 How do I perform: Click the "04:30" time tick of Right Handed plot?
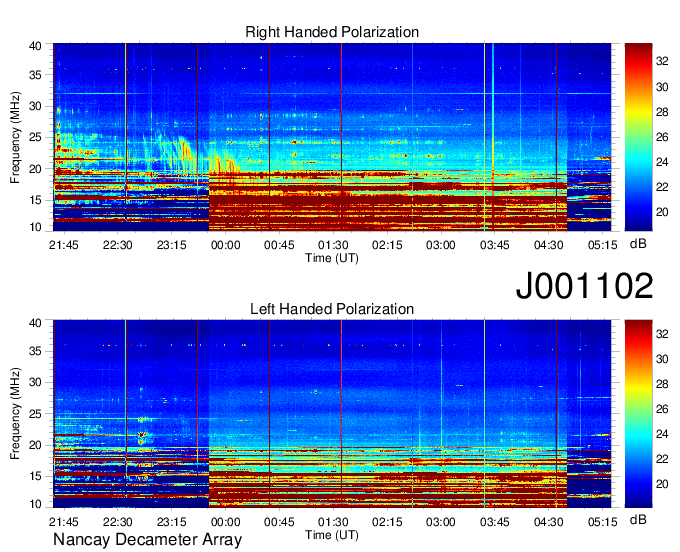[549, 245]
